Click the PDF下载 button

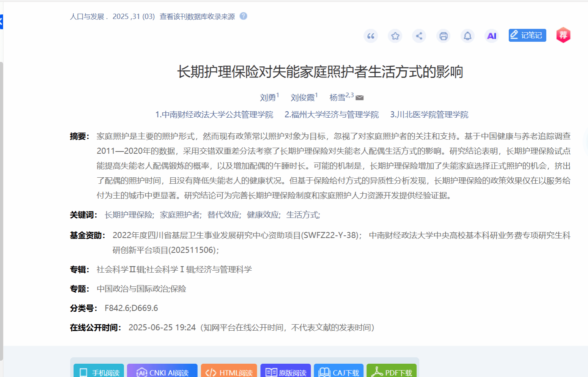[391, 372]
